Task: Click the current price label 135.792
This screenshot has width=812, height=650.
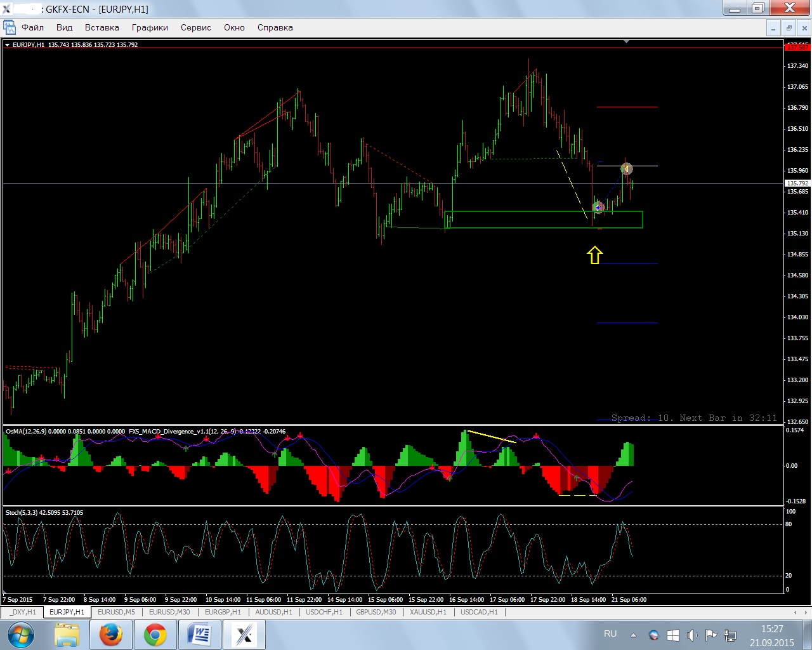Action: pos(797,183)
